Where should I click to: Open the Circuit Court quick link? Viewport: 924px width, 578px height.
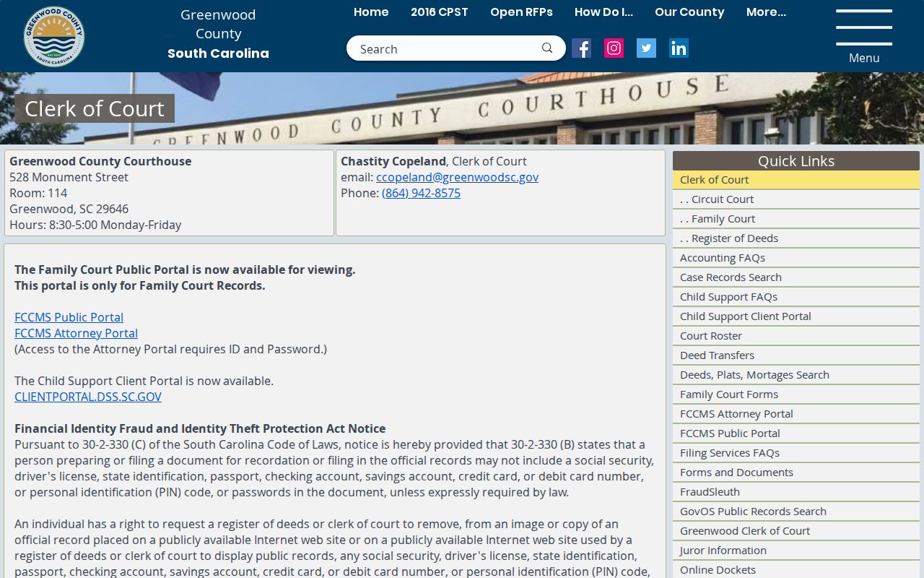point(796,199)
